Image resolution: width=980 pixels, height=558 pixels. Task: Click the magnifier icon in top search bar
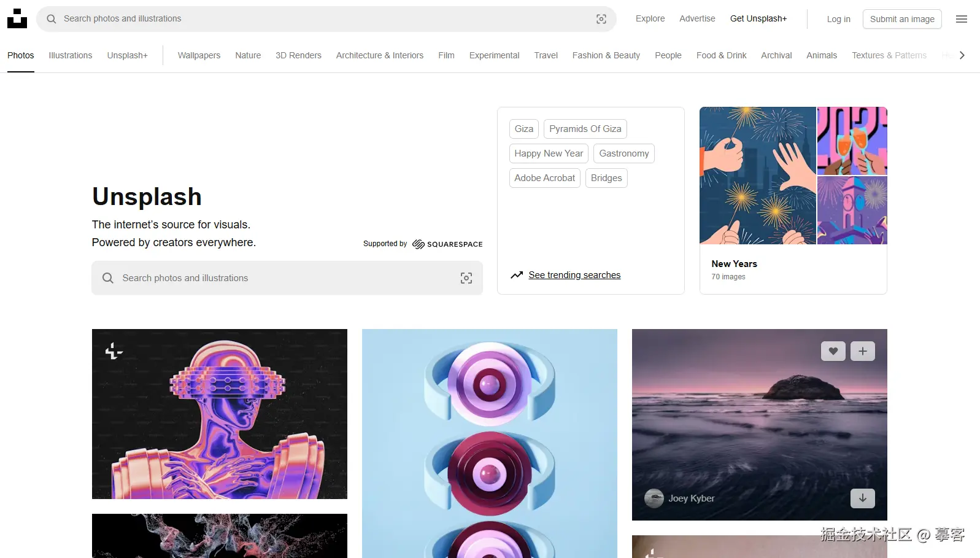point(52,19)
